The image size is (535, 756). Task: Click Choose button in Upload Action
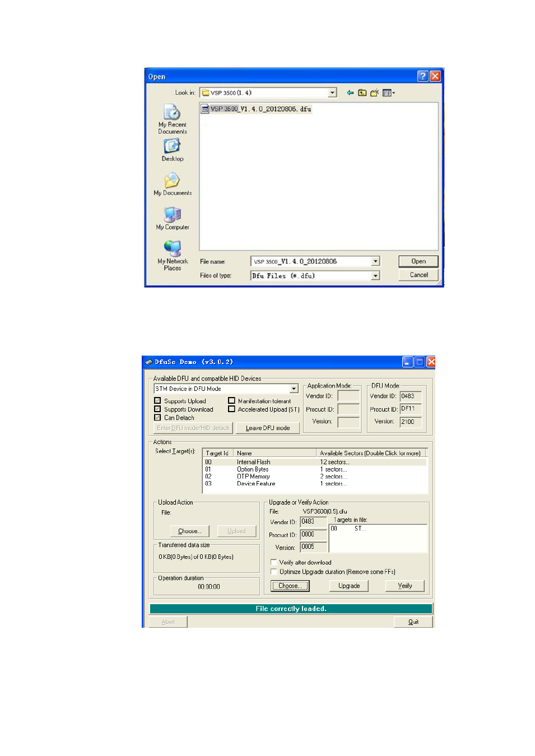click(190, 531)
